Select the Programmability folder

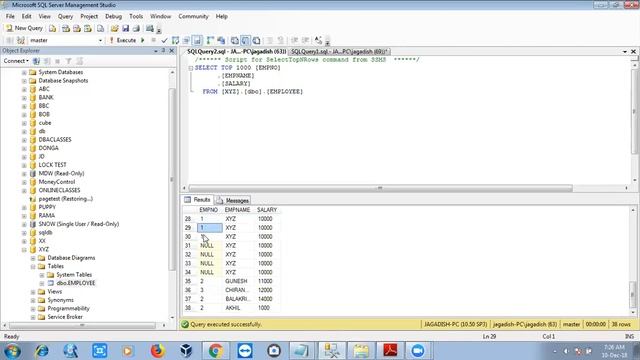point(68,309)
